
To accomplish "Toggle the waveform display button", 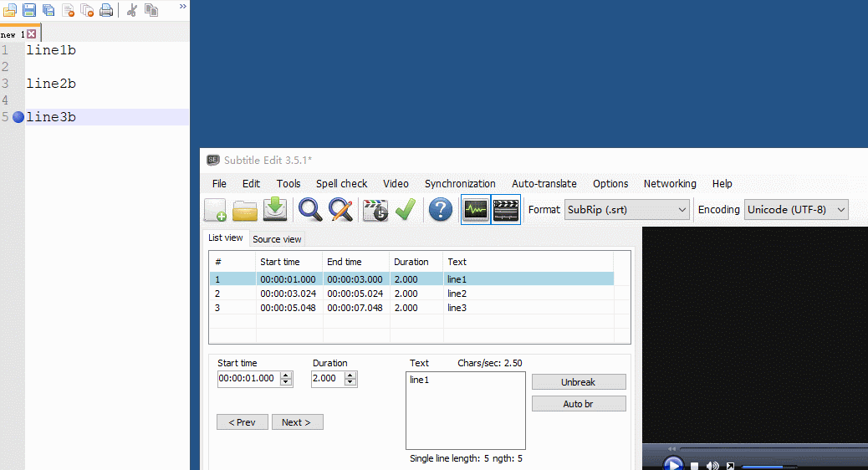I will click(x=476, y=210).
